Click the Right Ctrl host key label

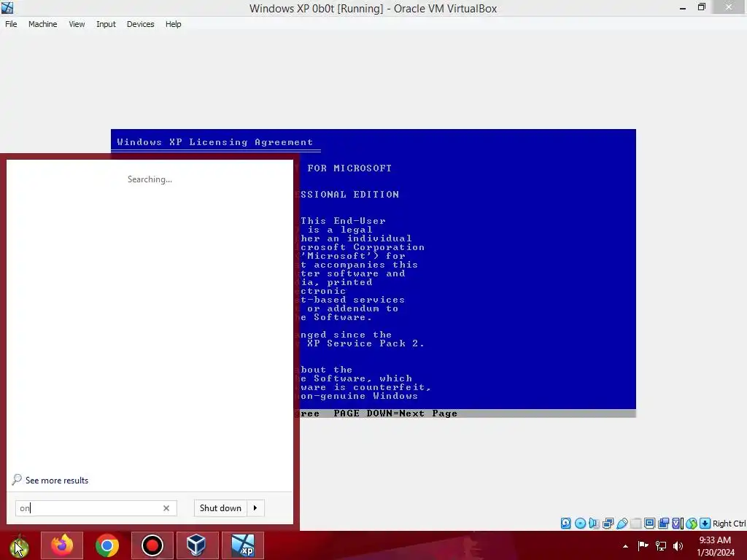pos(729,524)
